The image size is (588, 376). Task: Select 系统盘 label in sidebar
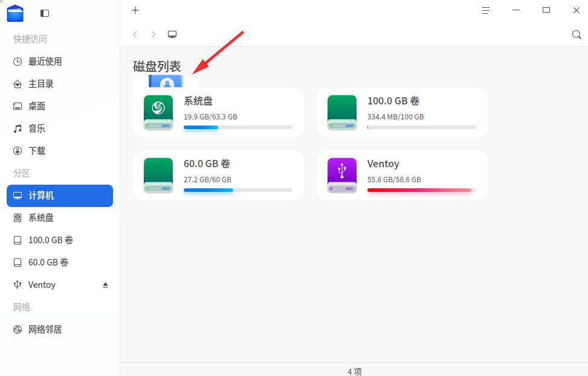[x=41, y=218]
